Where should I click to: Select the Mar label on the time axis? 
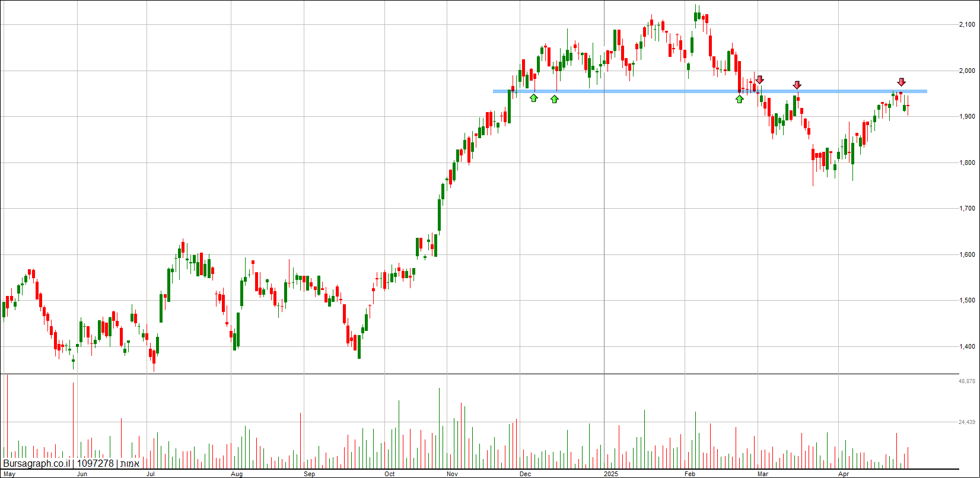pyautogui.click(x=763, y=474)
